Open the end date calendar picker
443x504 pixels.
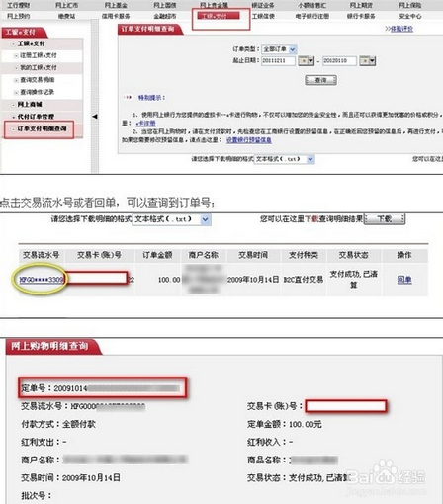pyautogui.click(x=368, y=61)
